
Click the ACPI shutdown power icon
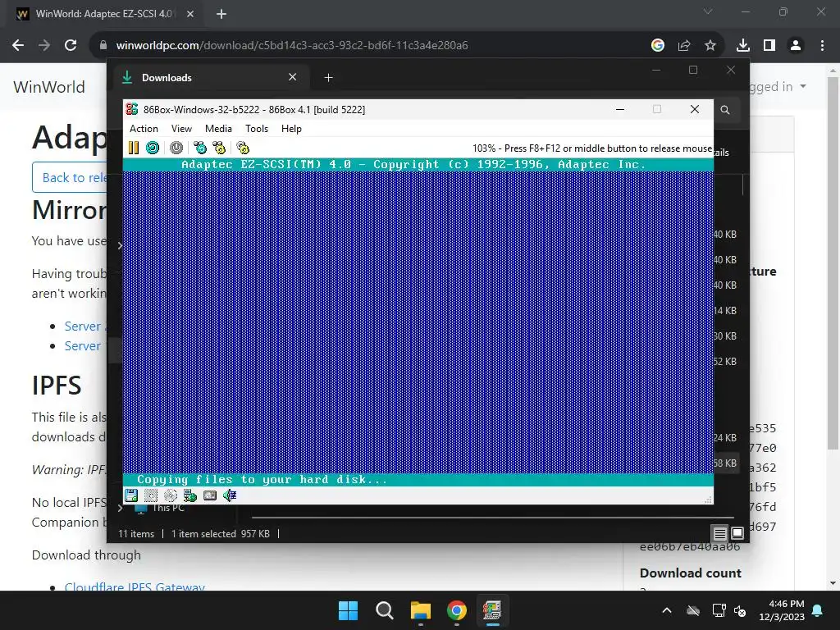pyautogui.click(x=176, y=148)
